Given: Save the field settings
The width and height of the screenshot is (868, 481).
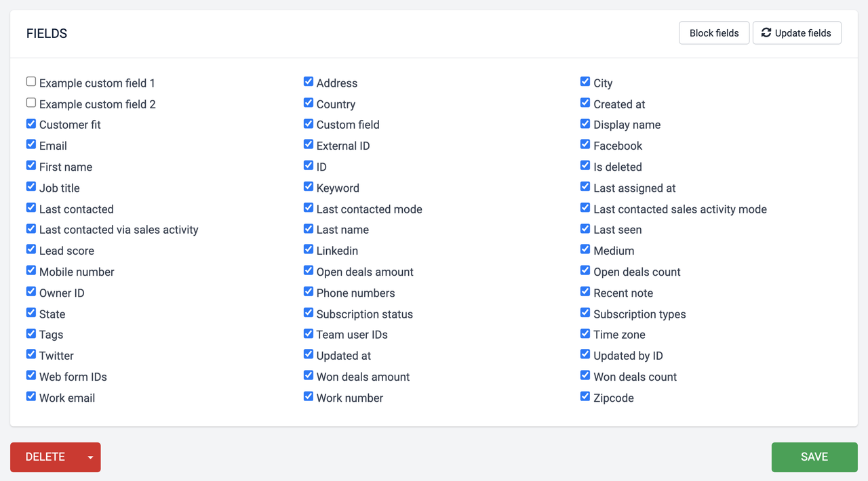Looking at the screenshot, I should click(814, 457).
